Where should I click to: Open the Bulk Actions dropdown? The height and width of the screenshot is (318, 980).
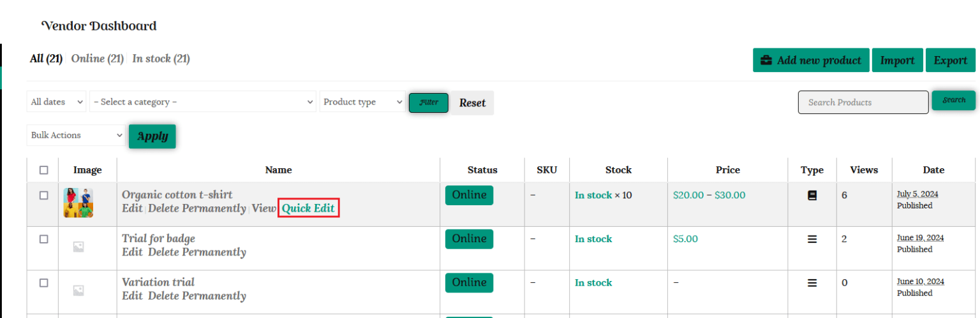tap(76, 135)
